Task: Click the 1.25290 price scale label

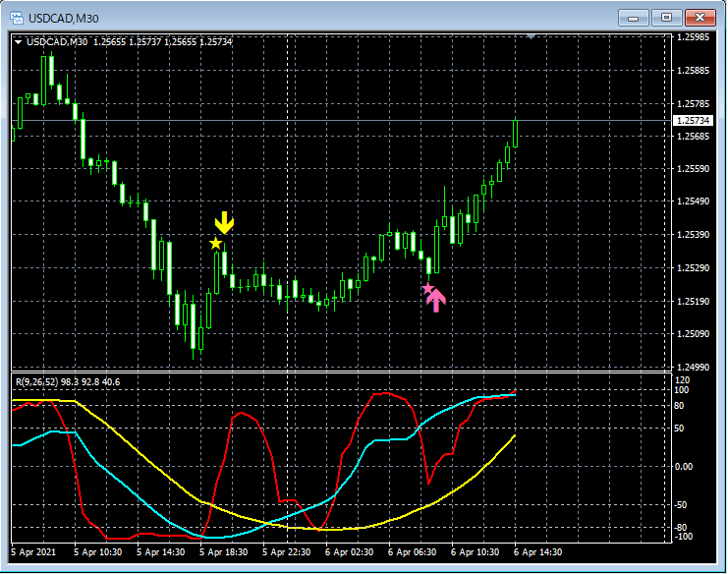Action: [x=694, y=268]
